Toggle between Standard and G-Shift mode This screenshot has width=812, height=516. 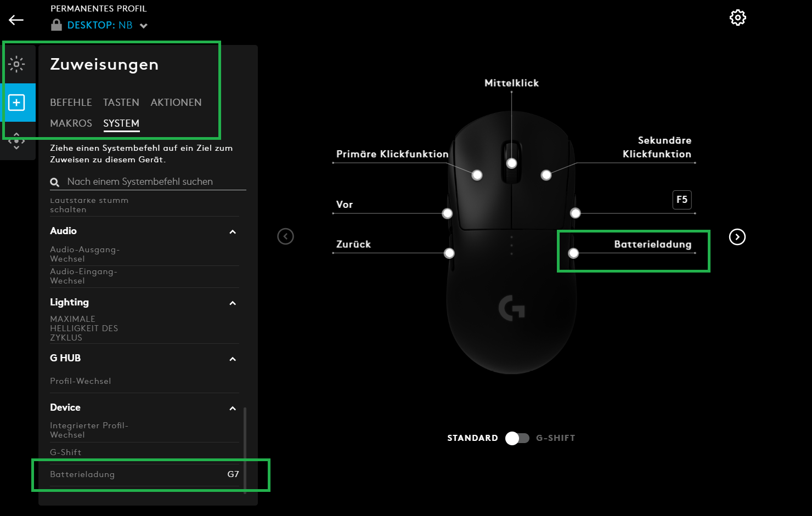click(517, 438)
